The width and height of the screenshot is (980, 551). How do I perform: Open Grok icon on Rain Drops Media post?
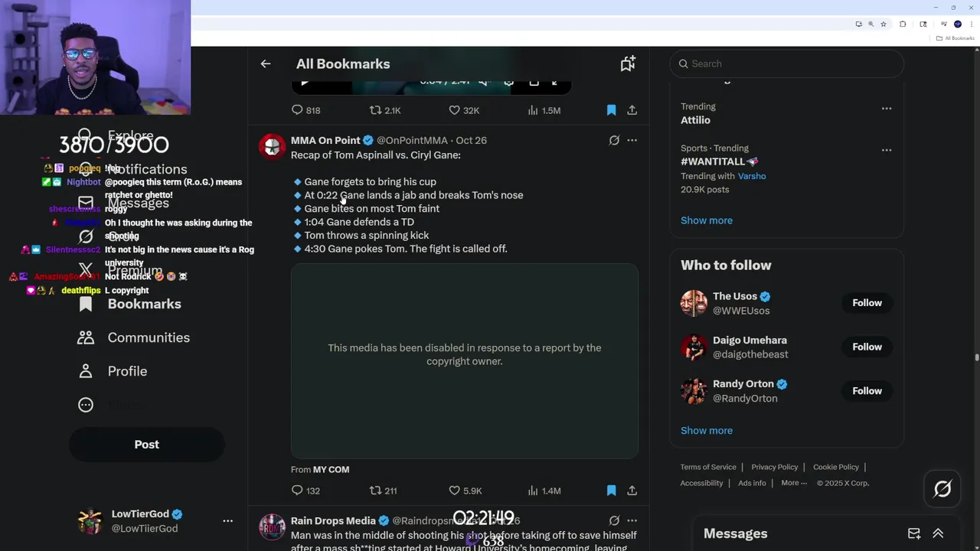click(x=614, y=520)
